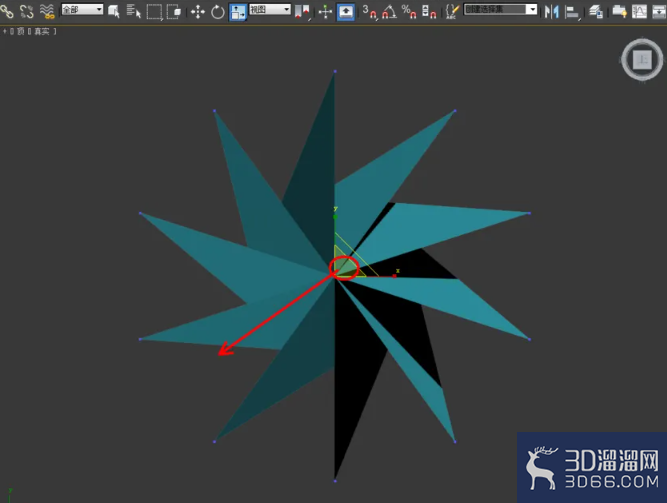Open the selection filter dropdown (全部)
667x503 pixels.
pos(82,9)
